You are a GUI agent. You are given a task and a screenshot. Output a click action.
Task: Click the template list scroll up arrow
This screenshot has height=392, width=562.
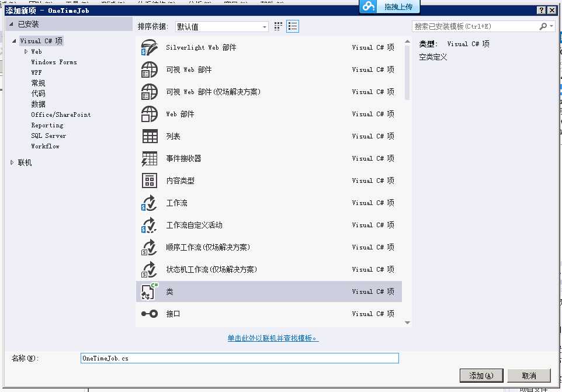(x=407, y=41)
